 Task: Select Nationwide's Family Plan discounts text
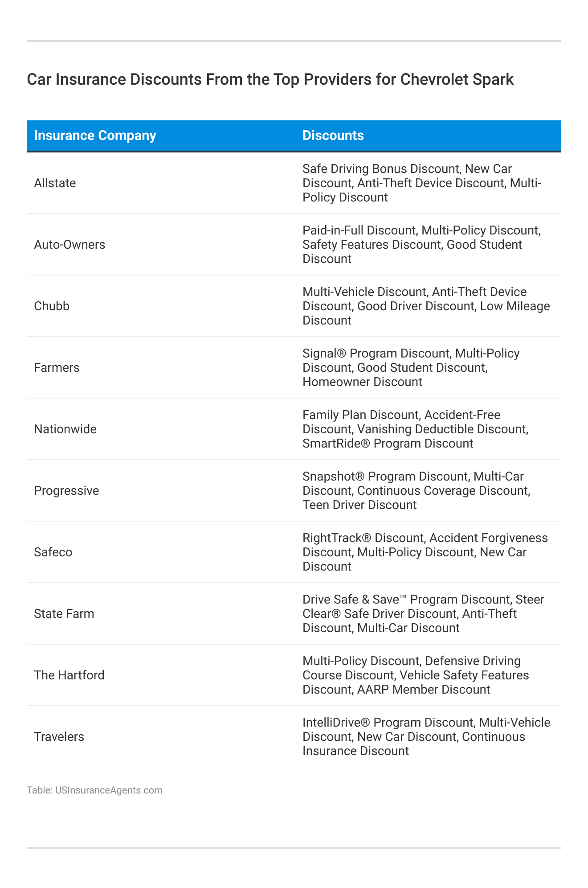coord(415,429)
